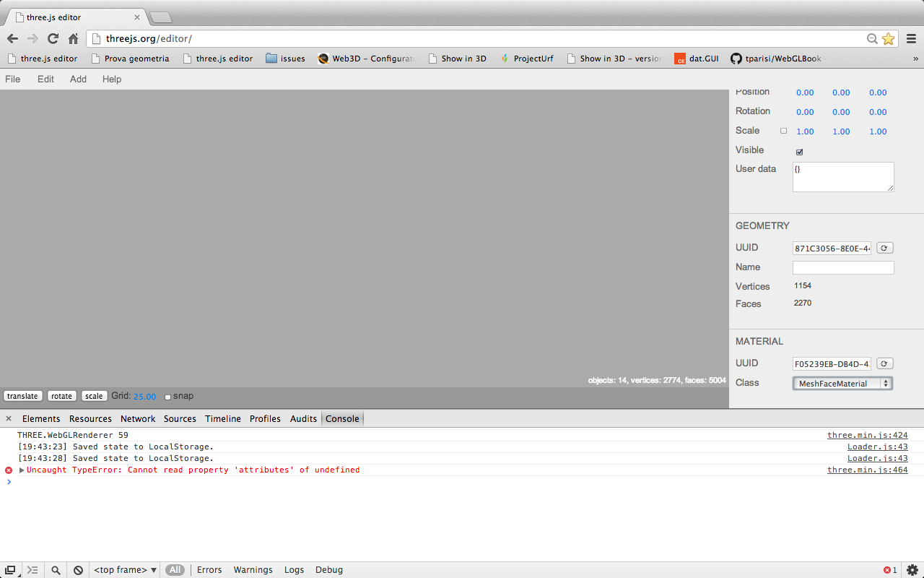The height and width of the screenshot is (578, 924).
Task: Show the devtools console drawer icon
Action: 32,570
